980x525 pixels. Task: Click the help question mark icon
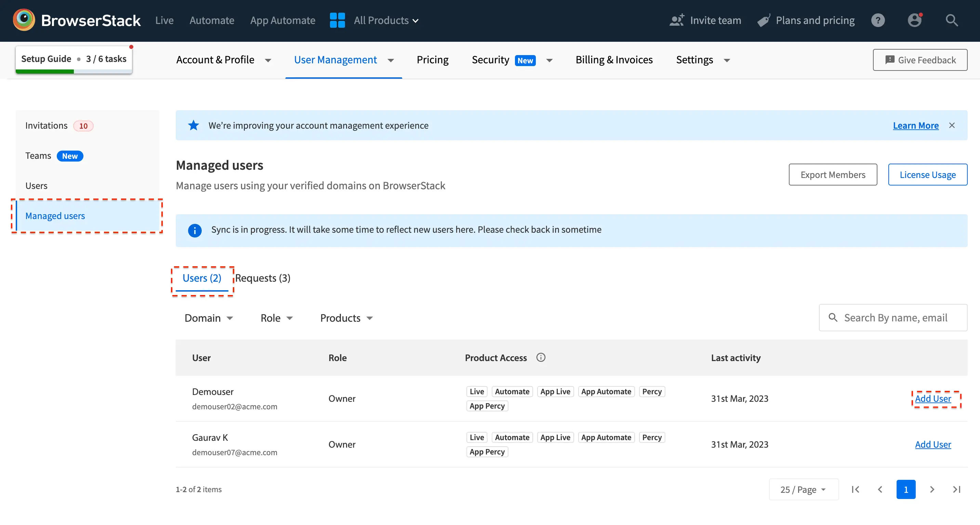tap(878, 20)
